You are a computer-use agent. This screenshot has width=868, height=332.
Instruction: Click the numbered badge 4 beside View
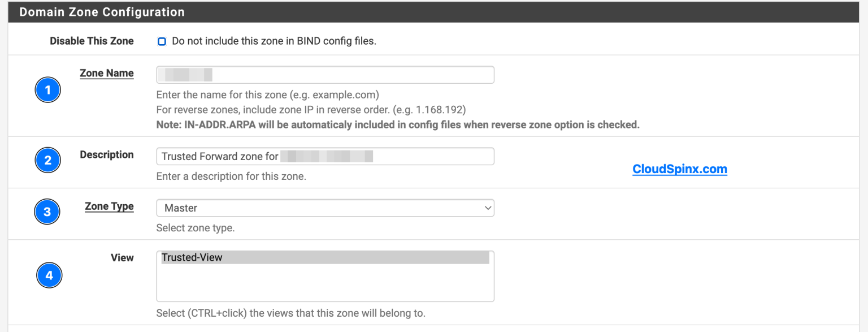point(49,275)
